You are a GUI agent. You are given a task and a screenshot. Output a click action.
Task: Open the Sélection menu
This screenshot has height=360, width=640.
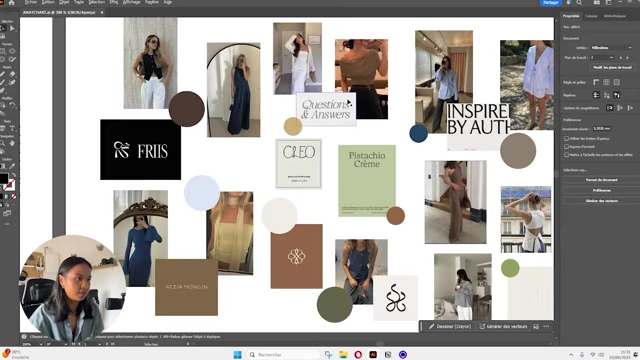[97, 2]
